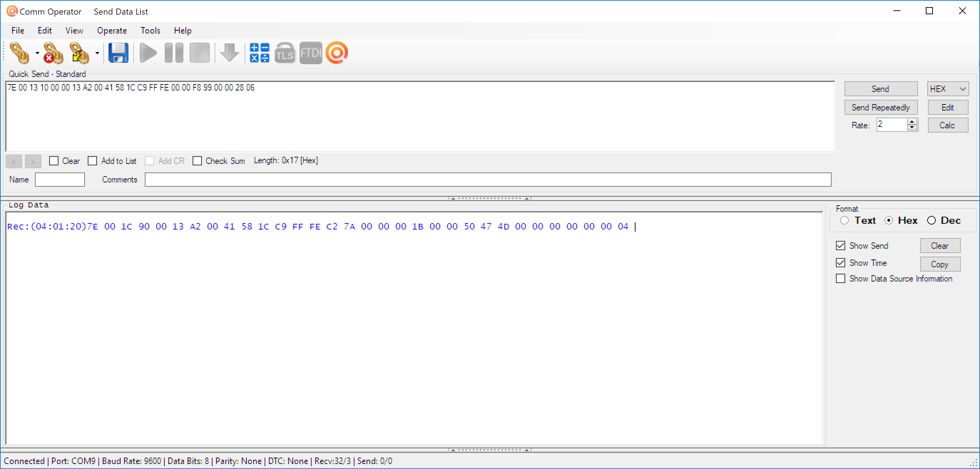Uncheck the Show Send checkbox

tap(840, 246)
